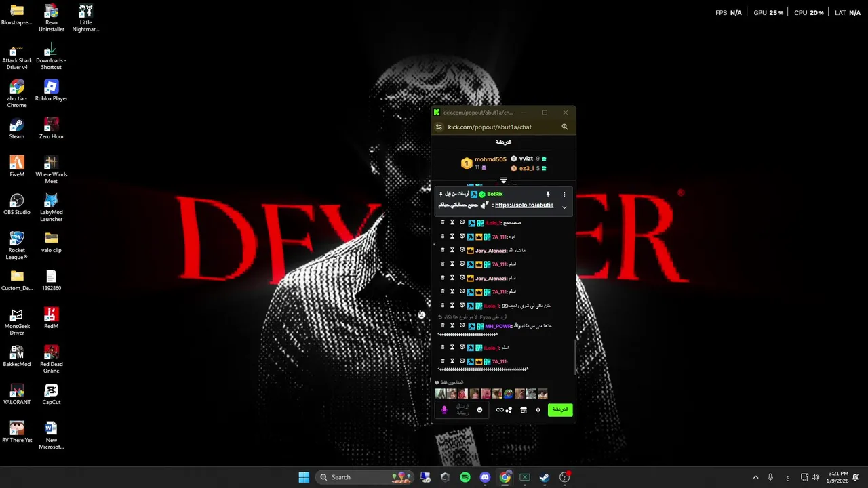Select the Rocket League desktop shortcut
Viewport: 868px width, 488px height.
17,245
